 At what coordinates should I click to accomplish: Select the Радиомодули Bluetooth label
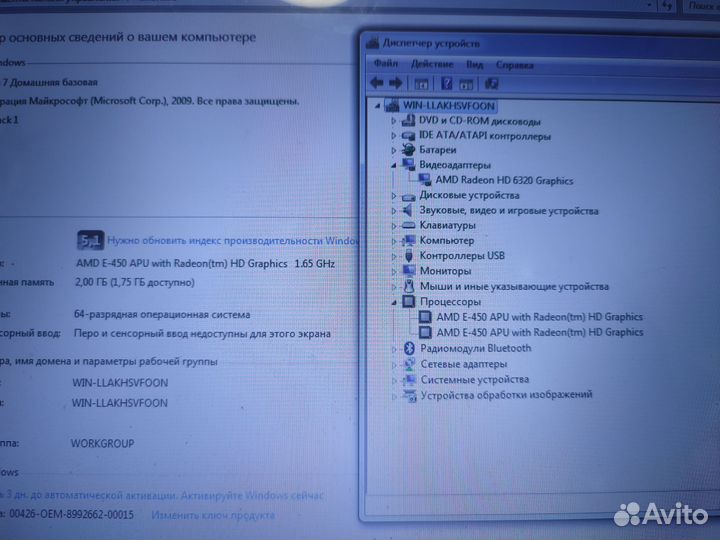point(476,348)
